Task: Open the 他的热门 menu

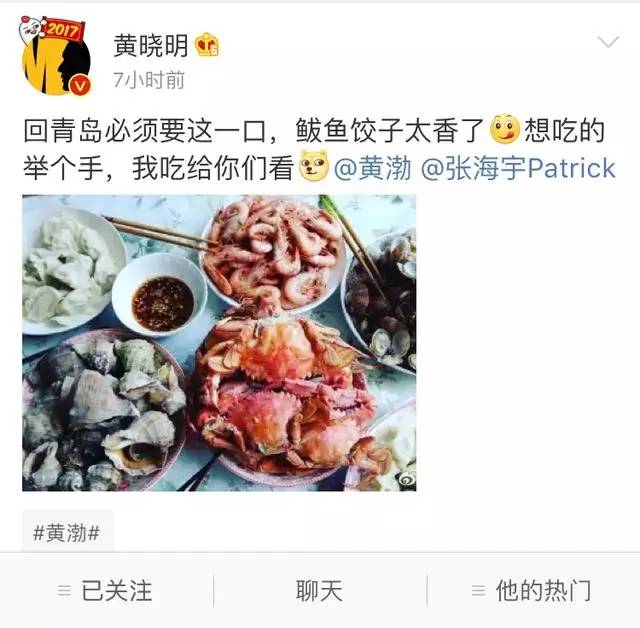Action: click(x=533, y=590)
